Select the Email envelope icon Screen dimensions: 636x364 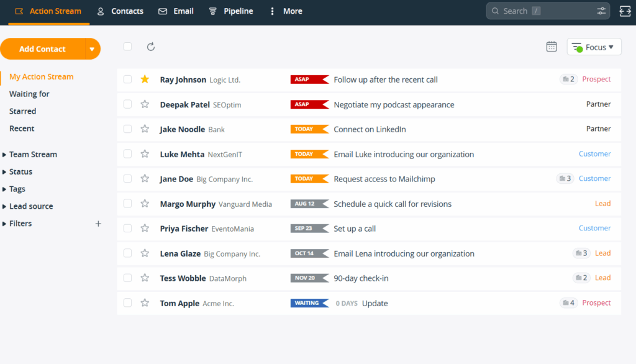[x=162, y=11]
